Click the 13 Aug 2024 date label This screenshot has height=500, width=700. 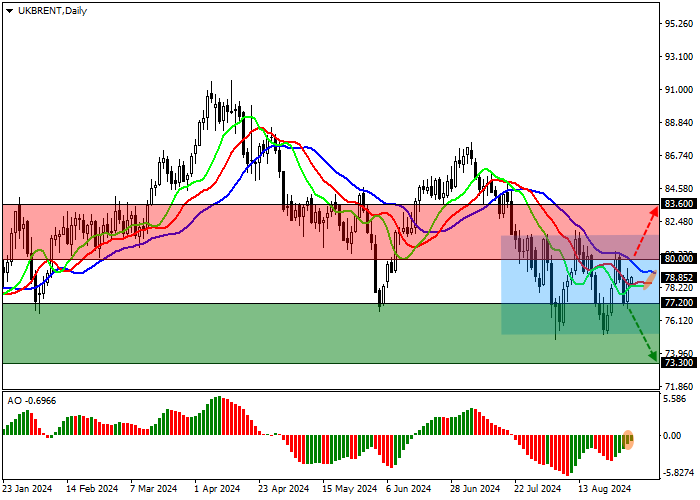pyautogui.click(x=604, y=489)
